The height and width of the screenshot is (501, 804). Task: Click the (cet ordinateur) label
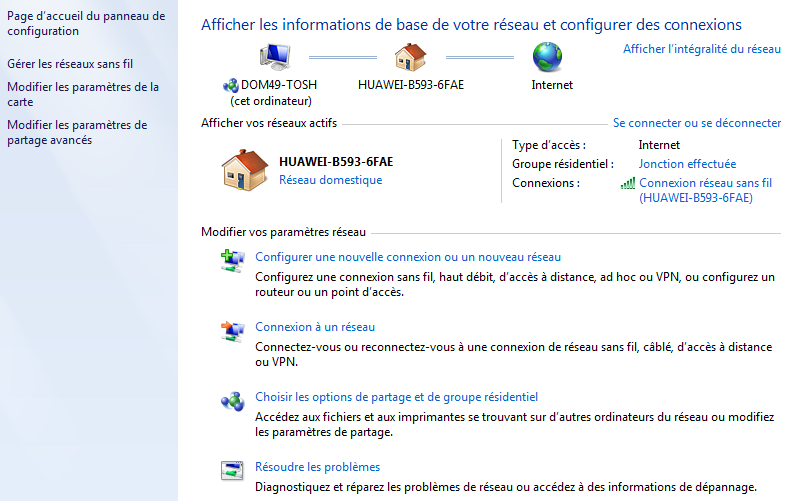point(271,101)
